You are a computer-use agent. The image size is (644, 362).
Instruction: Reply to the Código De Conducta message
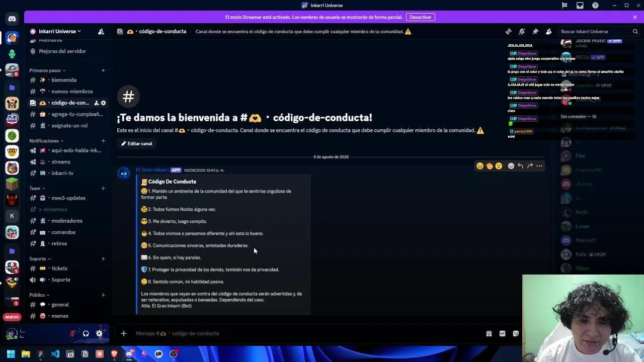click(x=520, y=166)
